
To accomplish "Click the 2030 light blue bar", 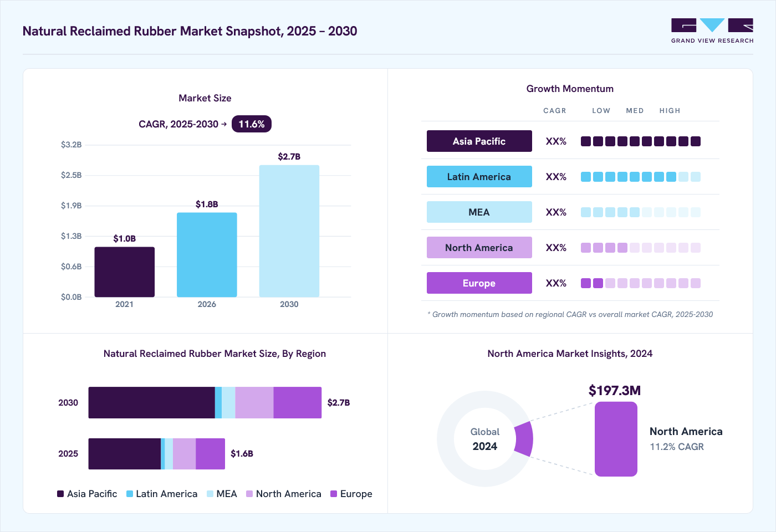I will point(289,231).
